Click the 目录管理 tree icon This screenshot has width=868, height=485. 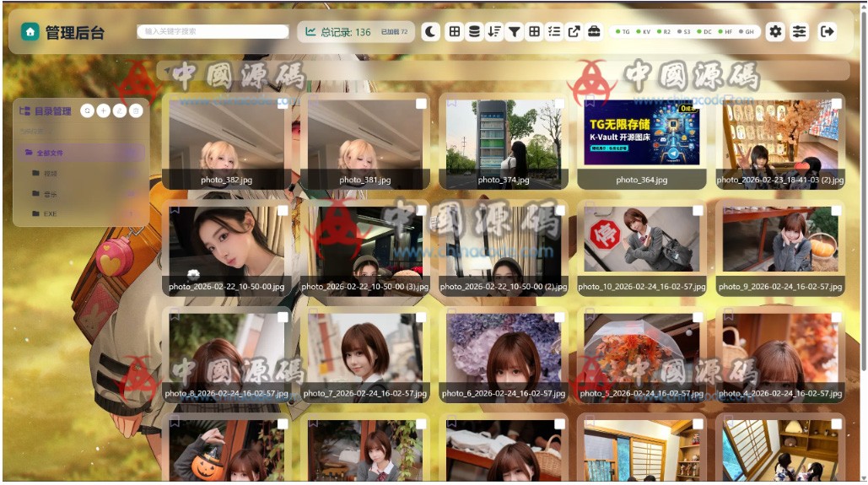(x=24, y=110)
